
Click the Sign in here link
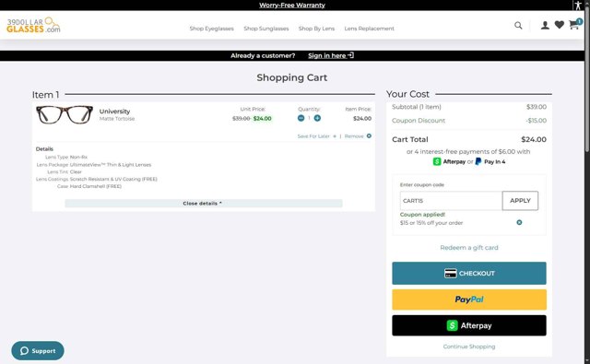pyautogui.click(x=331, y=55)
